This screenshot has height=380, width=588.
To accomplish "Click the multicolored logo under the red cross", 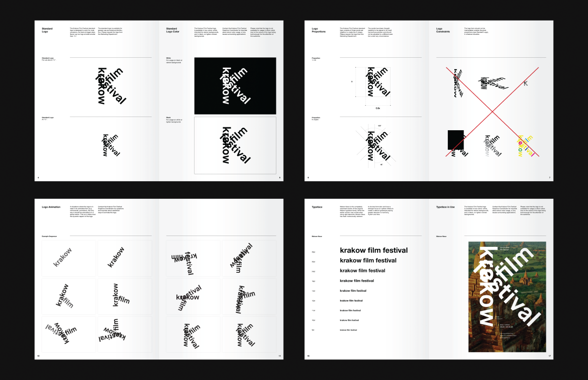I will click(525, 146).
